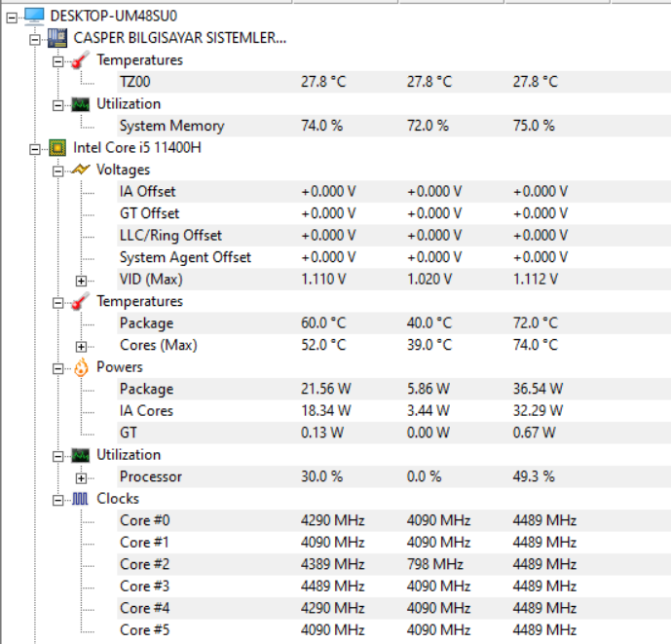This screenshot has width=671, height=644.
Task: Click the Voltages category icon
Action: [81, 170]
